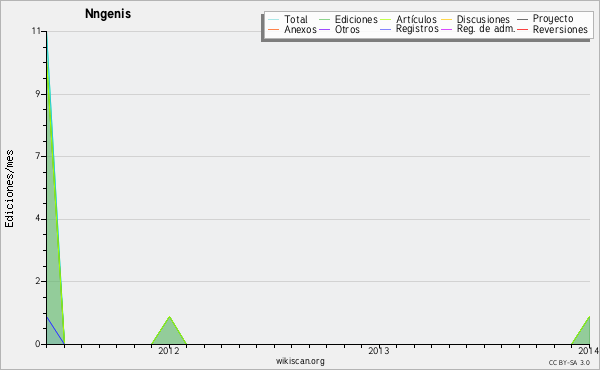
Task: Click the purple Otros line swatch
Action: point(324,29)
